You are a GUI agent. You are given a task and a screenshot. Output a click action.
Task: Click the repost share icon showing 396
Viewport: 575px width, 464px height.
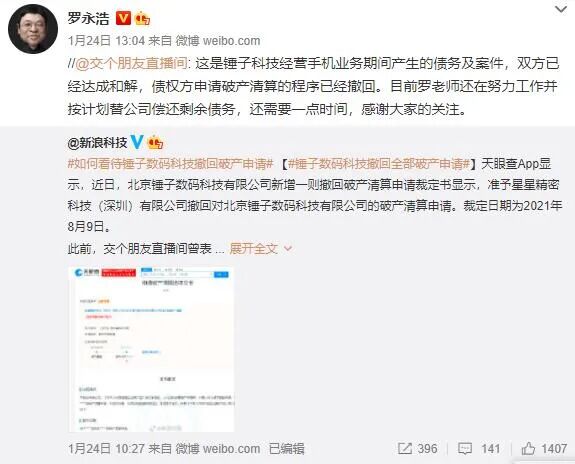point(405,448)
